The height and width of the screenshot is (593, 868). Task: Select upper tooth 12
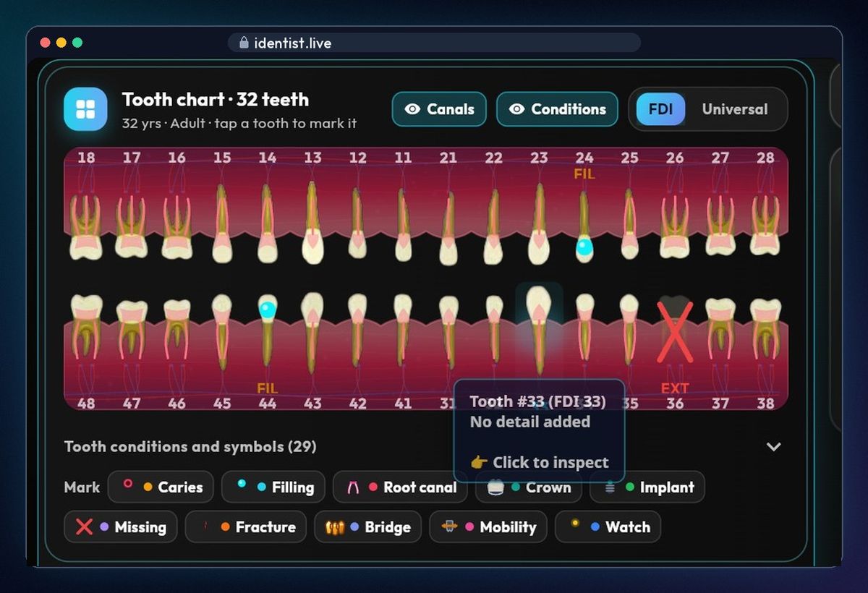click(x=357, y=223)
